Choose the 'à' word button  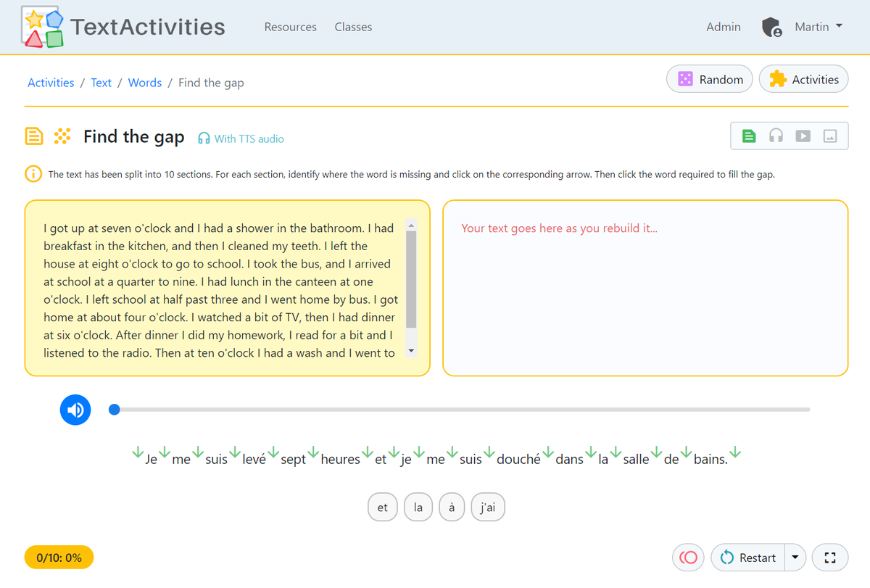pyautogui.click(x=452, y=508)
